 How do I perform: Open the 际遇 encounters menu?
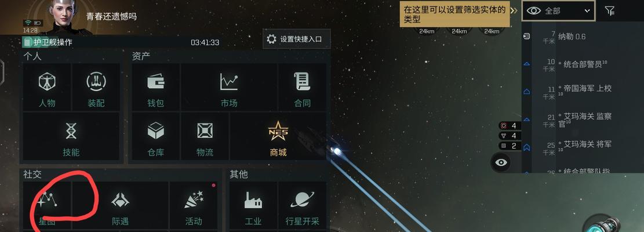(121, 205)
